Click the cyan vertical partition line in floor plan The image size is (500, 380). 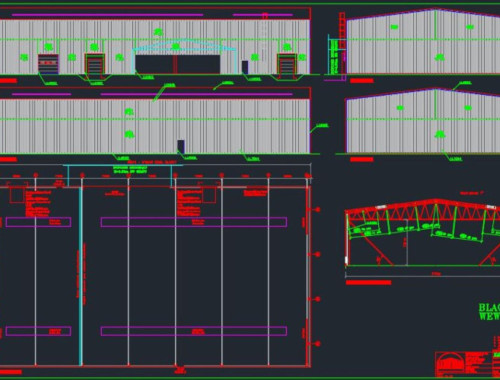tap(80, 276)
